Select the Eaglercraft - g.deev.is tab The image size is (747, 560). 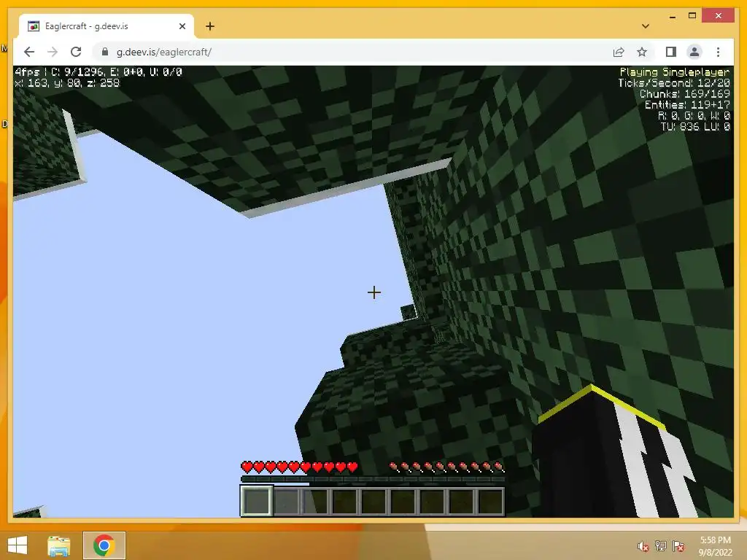[107, 26]
